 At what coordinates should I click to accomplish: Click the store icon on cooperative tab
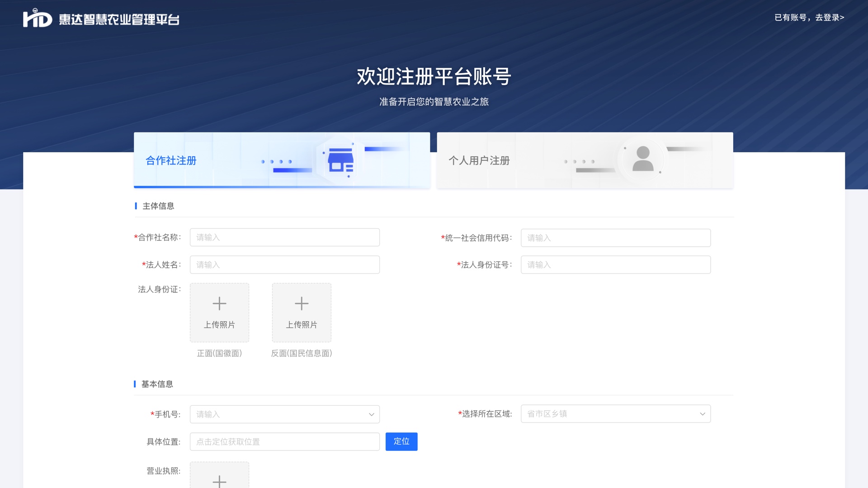click(340, 161)
